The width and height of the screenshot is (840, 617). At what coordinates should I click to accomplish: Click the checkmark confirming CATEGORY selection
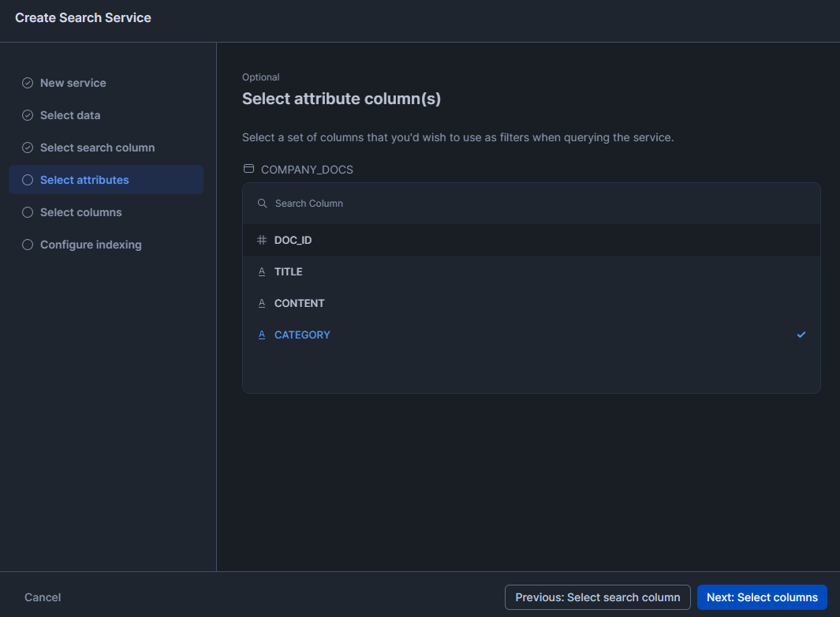[x=801, y=335]
